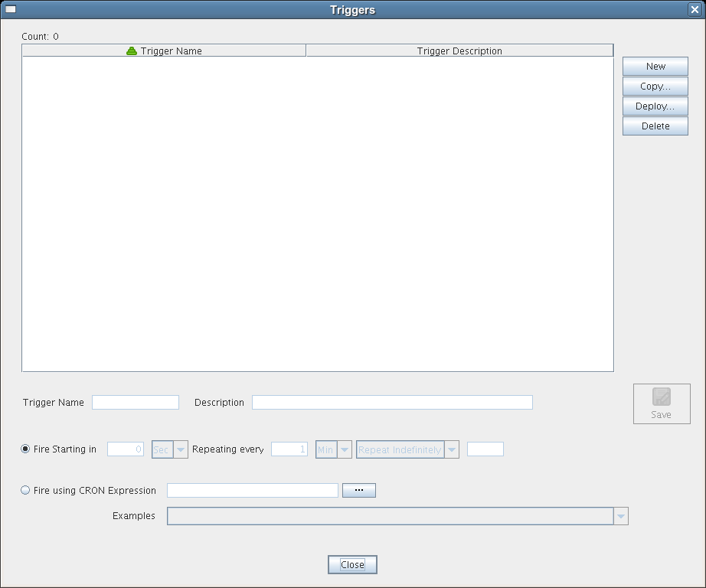Expand the Examples dropdown list

coord(397,516)
